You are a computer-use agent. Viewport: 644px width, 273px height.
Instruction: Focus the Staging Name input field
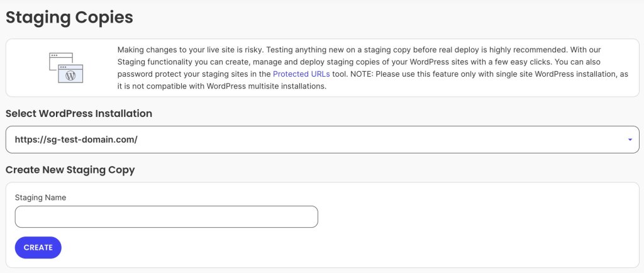pyautogui.click(x=166, y=217)
